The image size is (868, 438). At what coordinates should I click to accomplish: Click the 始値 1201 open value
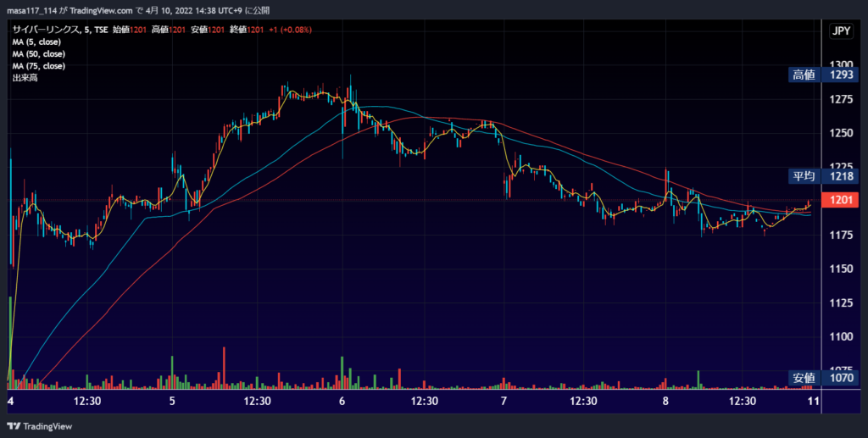pos(130,30)
